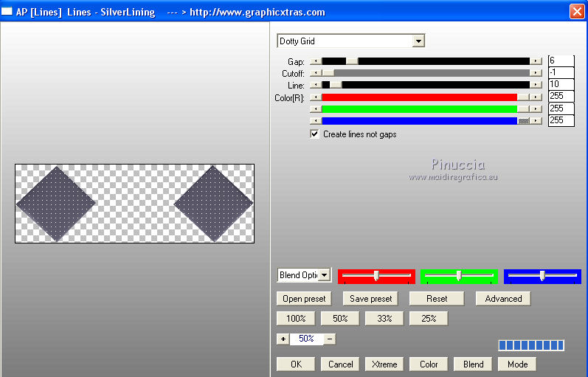Click the Gap value field showing 6

[x=561, y=60]
